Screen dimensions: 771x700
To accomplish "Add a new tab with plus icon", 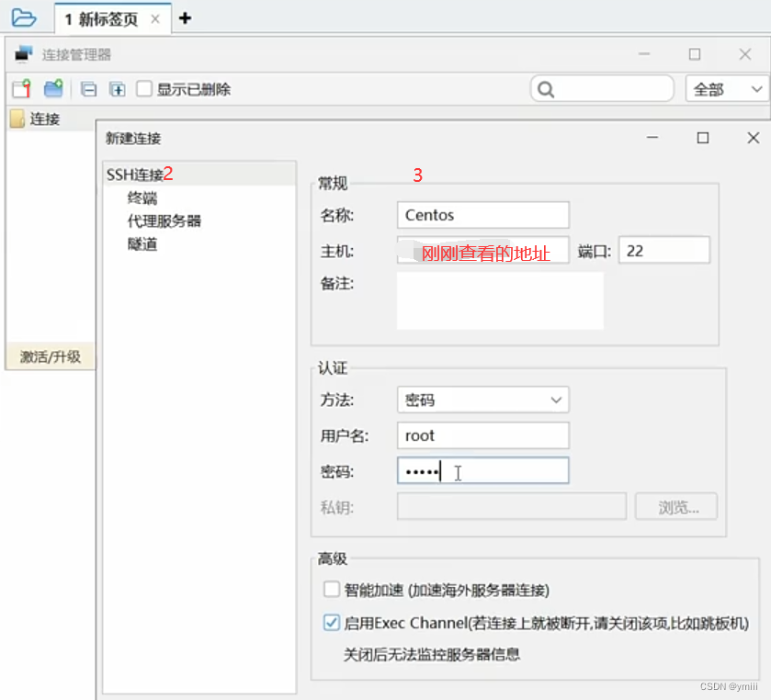I will pyautogui.click(x=185, y=17).
